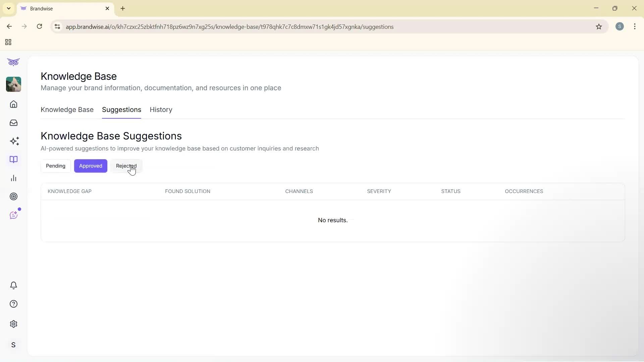Switch to the Pending filter
The image size is (644, 362).
(x=55, y=166)
